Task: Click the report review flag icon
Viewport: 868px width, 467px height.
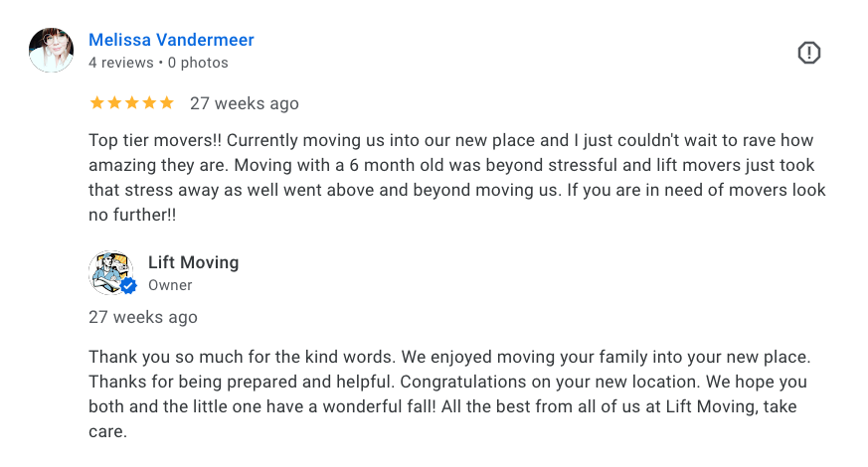Action: (x=808, y=53)
